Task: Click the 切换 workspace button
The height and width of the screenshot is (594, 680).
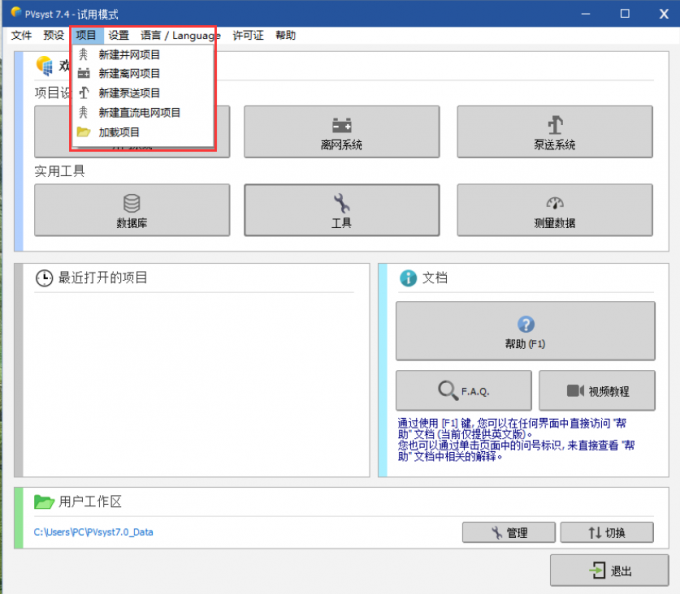Action: pyautogui.click(x=607, y=532)
